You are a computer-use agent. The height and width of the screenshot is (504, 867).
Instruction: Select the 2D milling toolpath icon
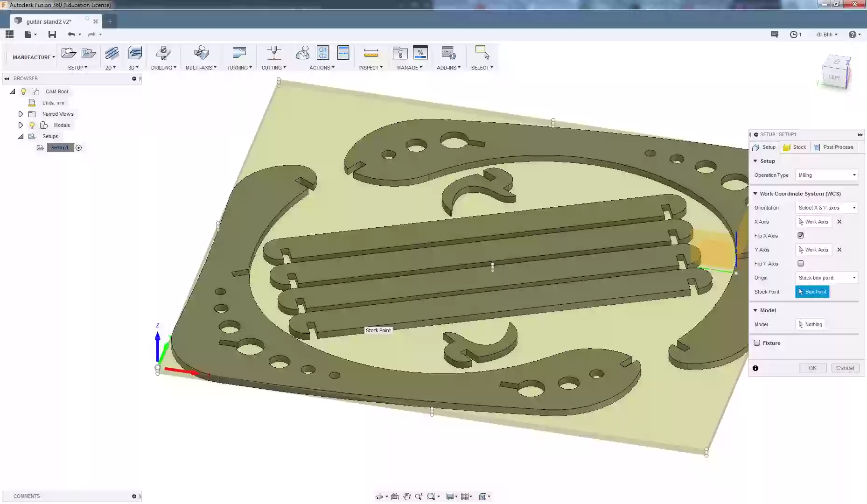(112, 53)
